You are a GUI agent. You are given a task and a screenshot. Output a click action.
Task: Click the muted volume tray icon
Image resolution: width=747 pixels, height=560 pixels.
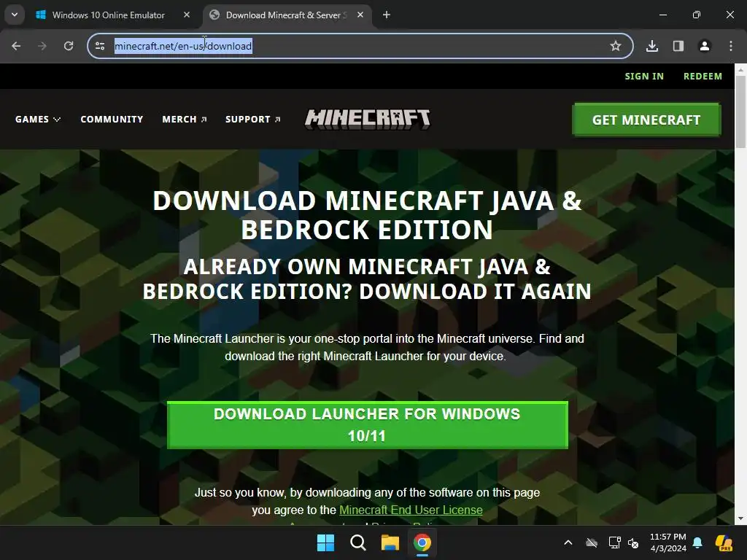[x=633, y=542]
